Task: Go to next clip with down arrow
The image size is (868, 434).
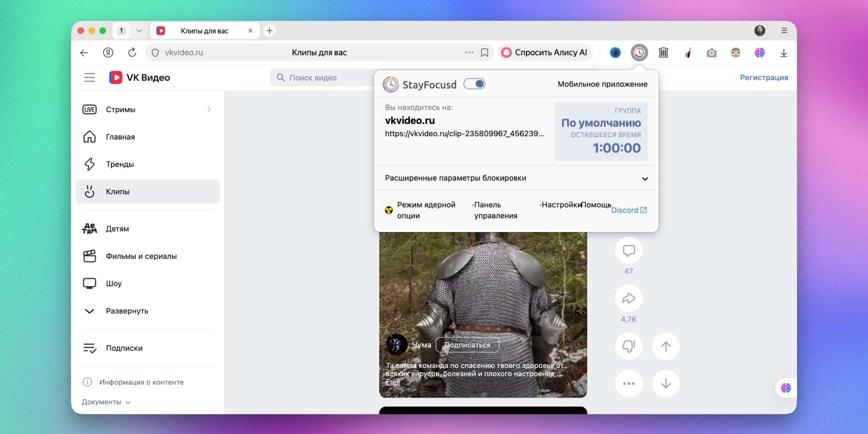Action: point(666,383)
